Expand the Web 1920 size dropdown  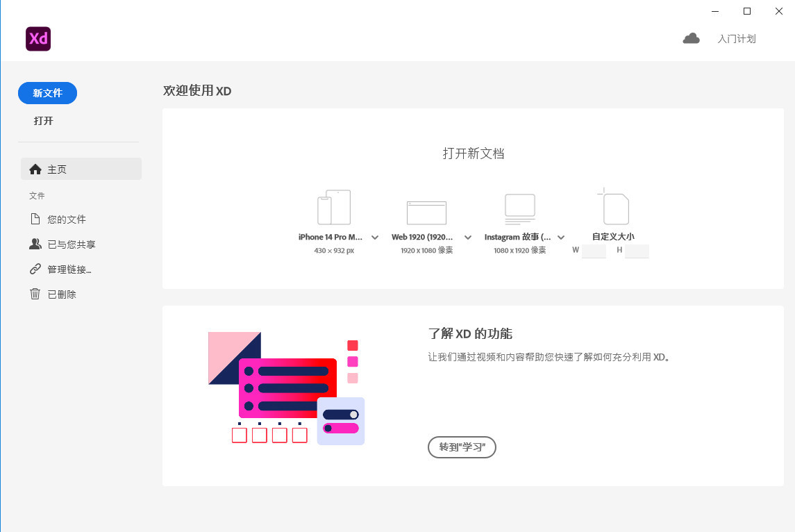468,238
